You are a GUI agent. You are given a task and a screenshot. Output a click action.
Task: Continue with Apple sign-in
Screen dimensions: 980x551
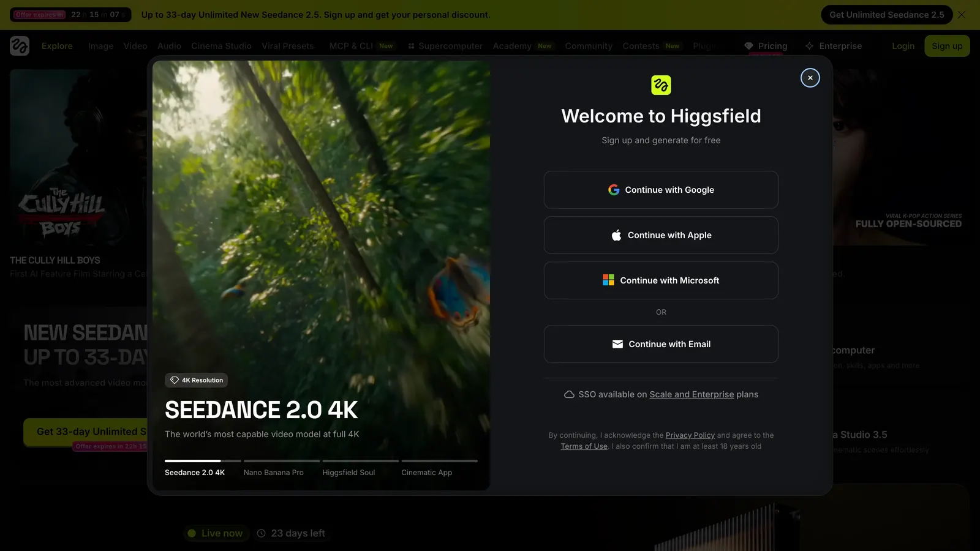click(661, 235)
